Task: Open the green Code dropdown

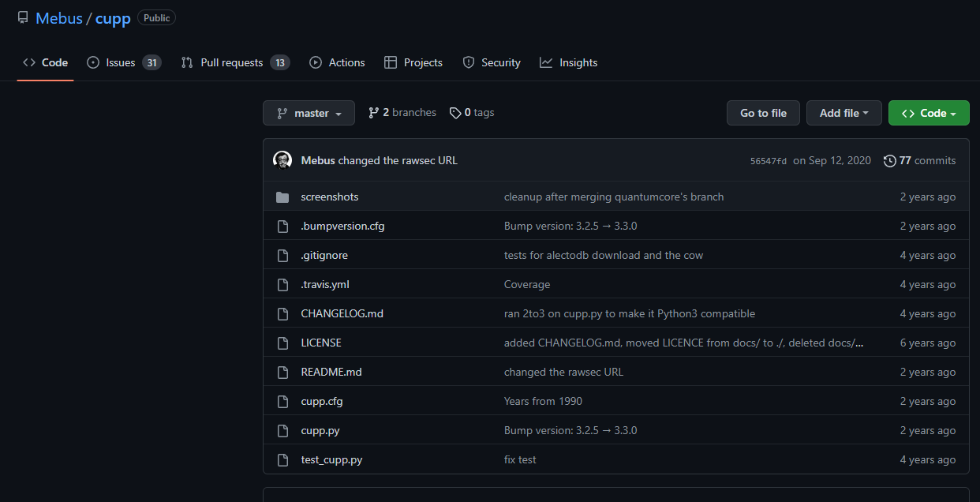Action: (929, 113)
